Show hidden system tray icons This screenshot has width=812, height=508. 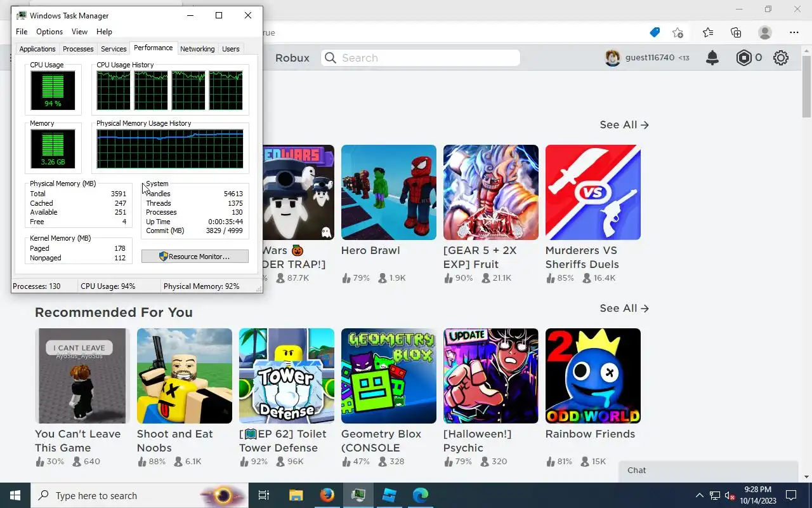tap(700, 495)
